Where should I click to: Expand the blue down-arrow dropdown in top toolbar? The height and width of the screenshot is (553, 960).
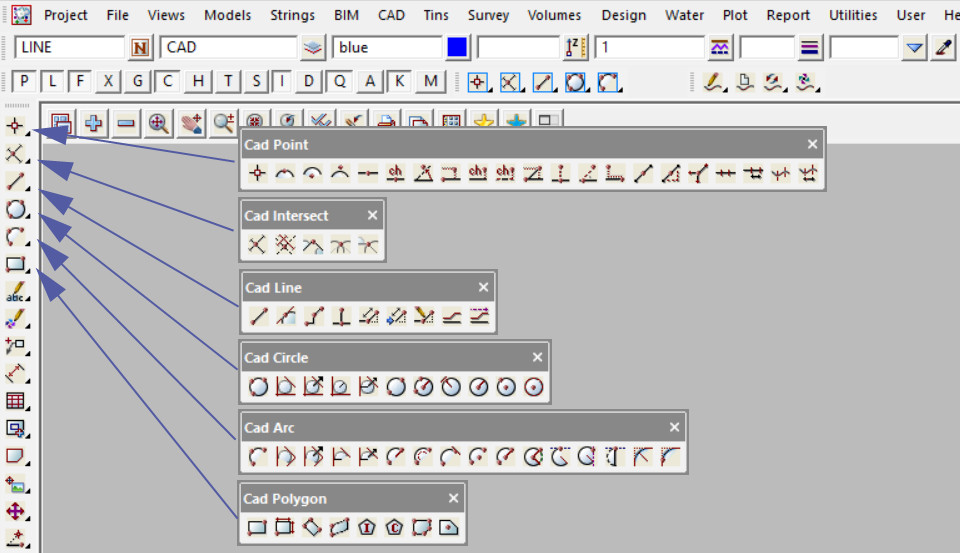pyautogui.click(x=914, y=47)
